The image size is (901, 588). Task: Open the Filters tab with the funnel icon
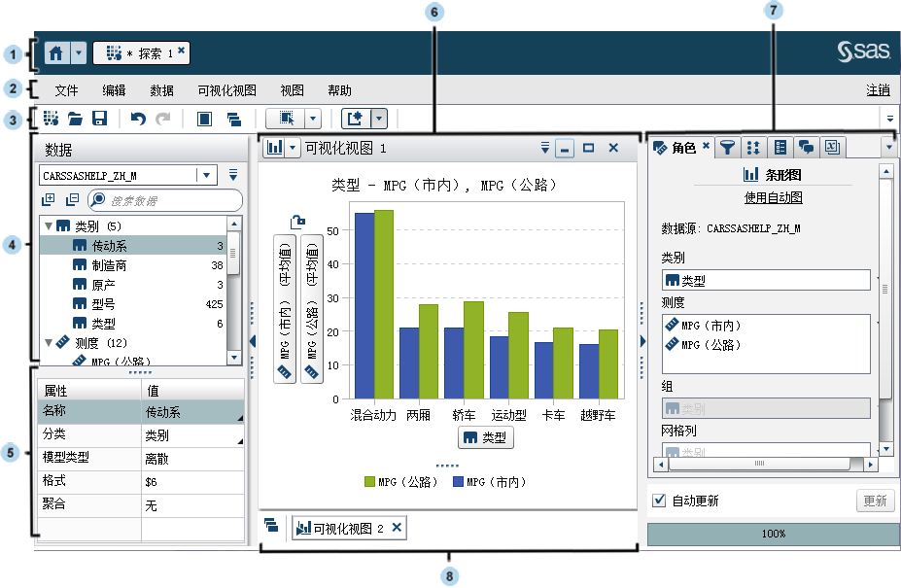[726, 148]
